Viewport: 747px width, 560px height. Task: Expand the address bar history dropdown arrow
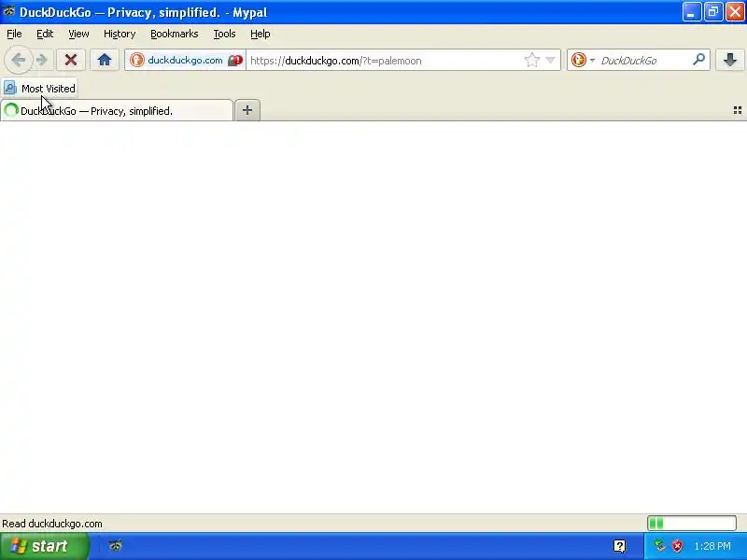click(550, 60)
